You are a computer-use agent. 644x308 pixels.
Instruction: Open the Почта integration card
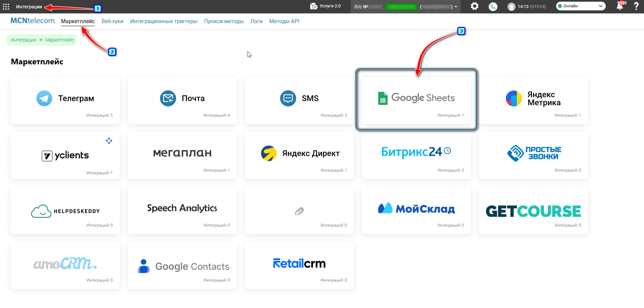point(182,101)
